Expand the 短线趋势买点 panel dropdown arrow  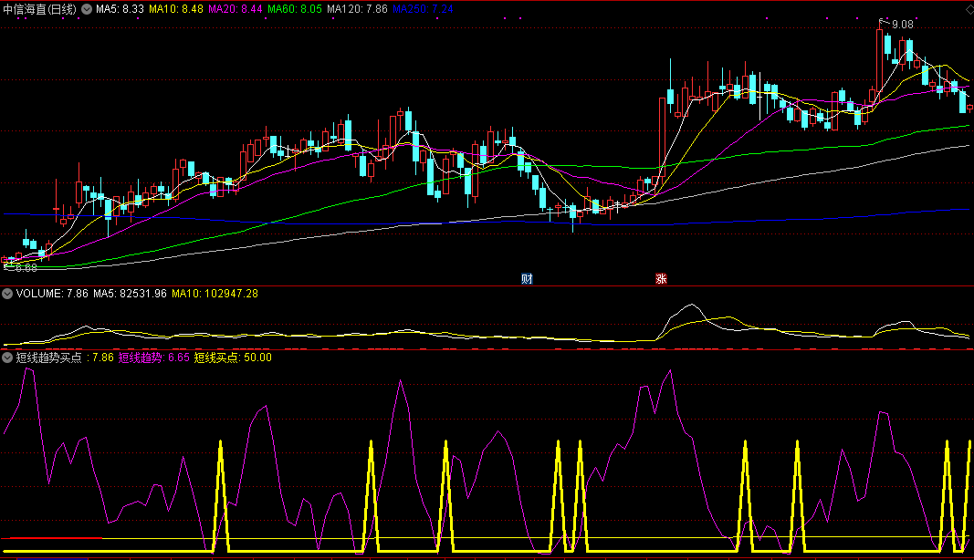tap(7, 358)
